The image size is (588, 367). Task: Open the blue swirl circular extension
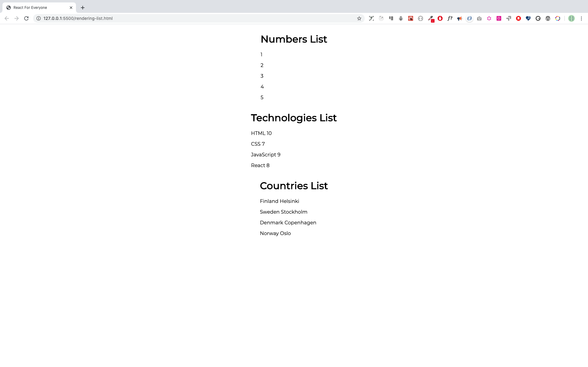coord(469,18)
